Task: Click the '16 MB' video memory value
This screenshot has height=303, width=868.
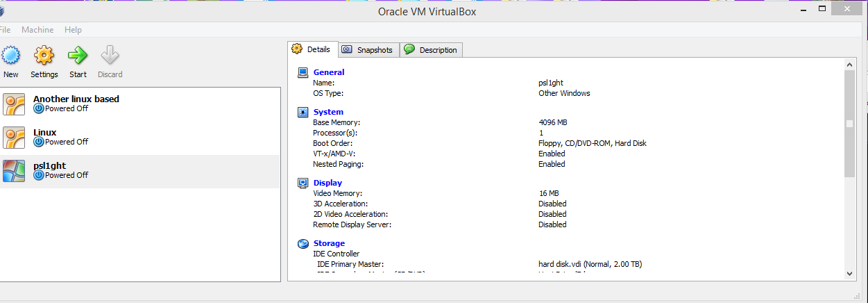Action: [549, 193]
